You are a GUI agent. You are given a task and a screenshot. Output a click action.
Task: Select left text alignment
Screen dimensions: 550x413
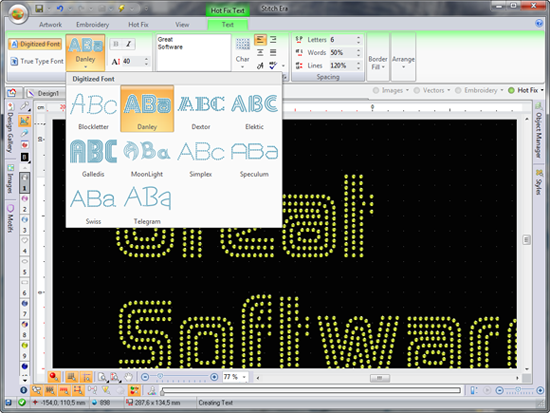click(260, 40)
